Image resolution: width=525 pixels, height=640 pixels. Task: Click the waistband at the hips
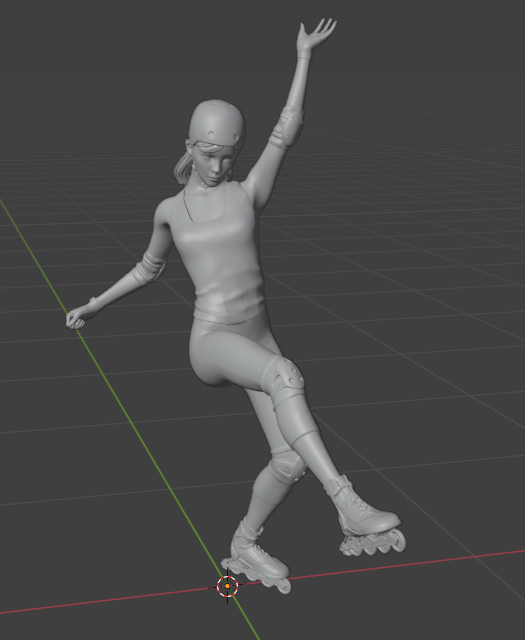pyautogui.click(x=229, y=317)
